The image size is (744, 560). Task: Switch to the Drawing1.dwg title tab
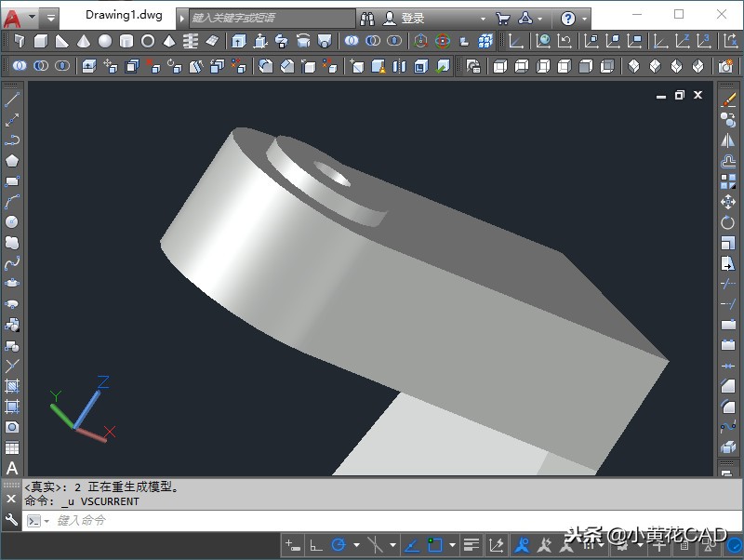pyautogui.click(x=124, y=16)
